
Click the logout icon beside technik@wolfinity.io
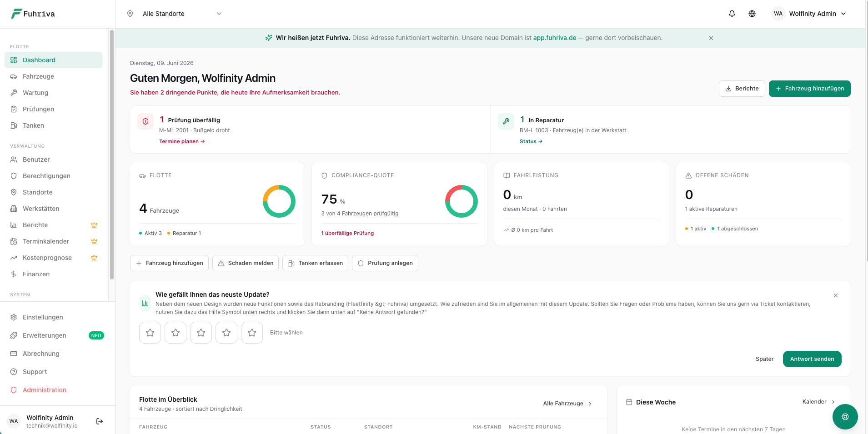[x=100, y=421]
